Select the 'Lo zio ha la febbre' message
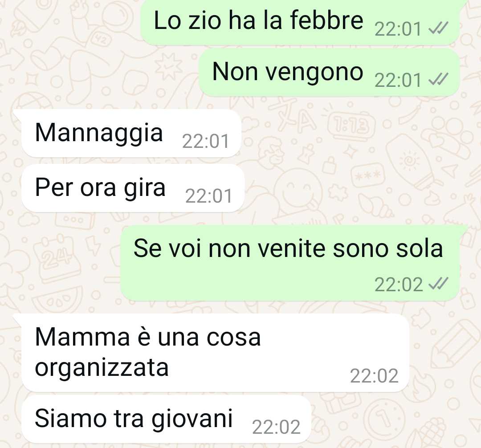This screenshot has width=481, height=448. pos(300,22)
